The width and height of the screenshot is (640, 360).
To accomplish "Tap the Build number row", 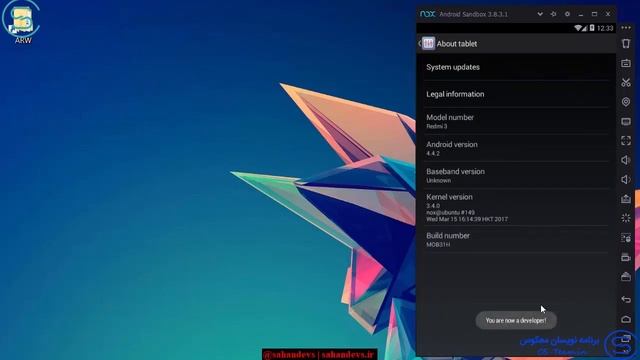I will click(x=516, y=240).
